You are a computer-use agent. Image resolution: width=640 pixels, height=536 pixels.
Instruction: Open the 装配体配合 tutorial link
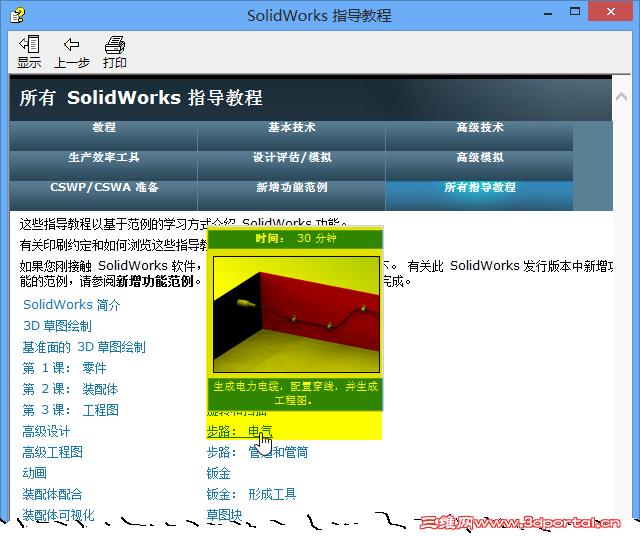click(x=52, y=494)
